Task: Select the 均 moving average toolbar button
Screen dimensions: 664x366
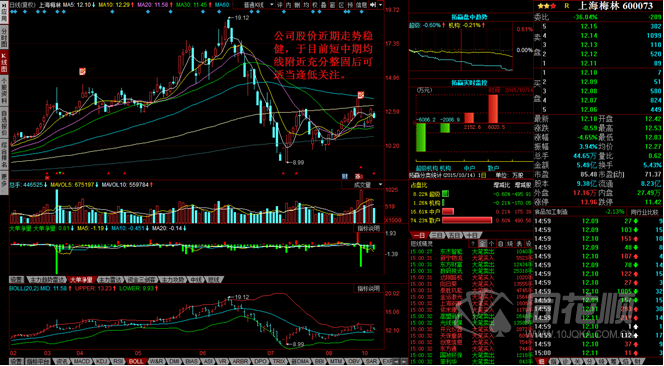Action: click(307, 5)
